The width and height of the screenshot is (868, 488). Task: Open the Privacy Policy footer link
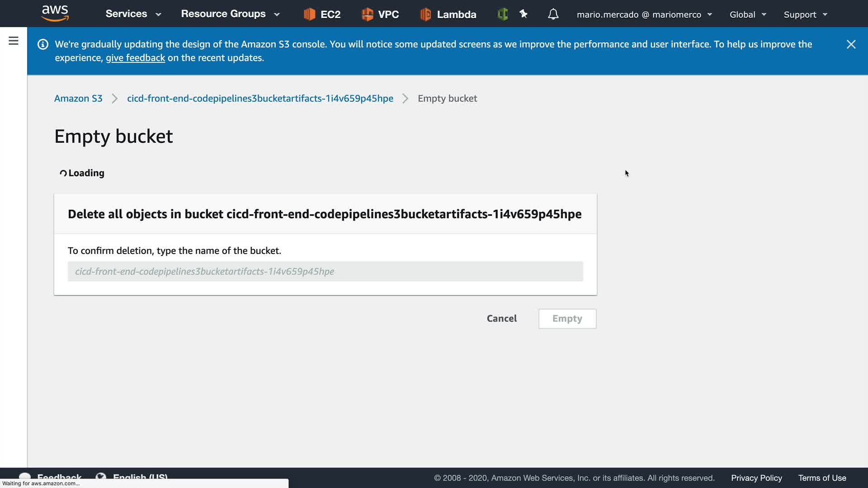(x=756, y=478)
